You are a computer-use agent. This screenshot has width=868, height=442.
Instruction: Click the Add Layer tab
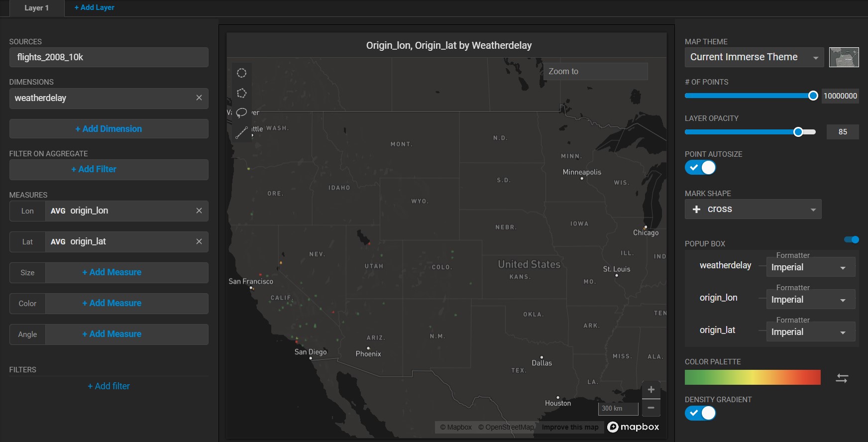(94, 7)
